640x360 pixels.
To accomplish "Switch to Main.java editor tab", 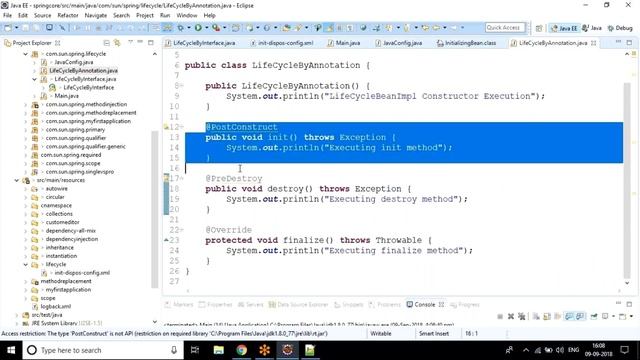I will coord(344,43).
